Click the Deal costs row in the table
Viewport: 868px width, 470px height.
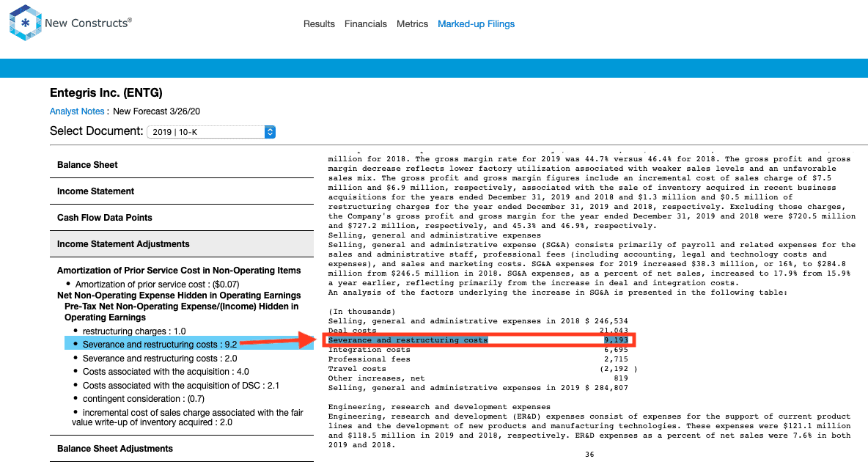click(478, 331)
